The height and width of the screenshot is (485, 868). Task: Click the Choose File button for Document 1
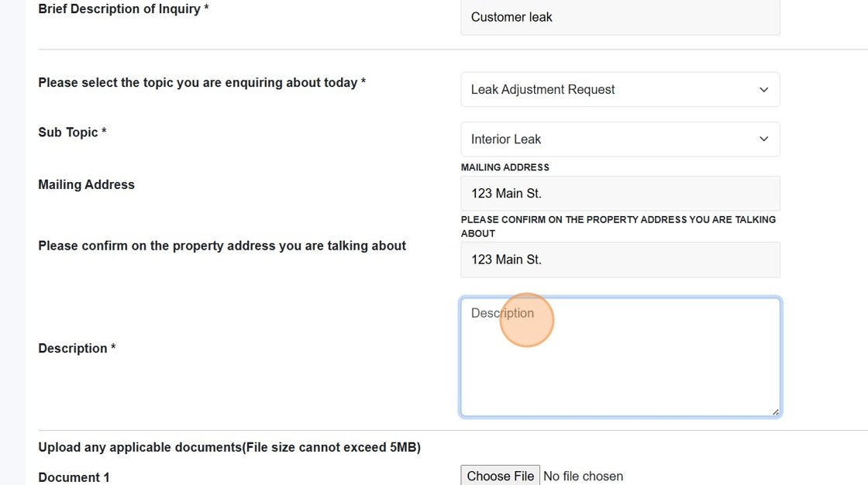coord(500,475)
